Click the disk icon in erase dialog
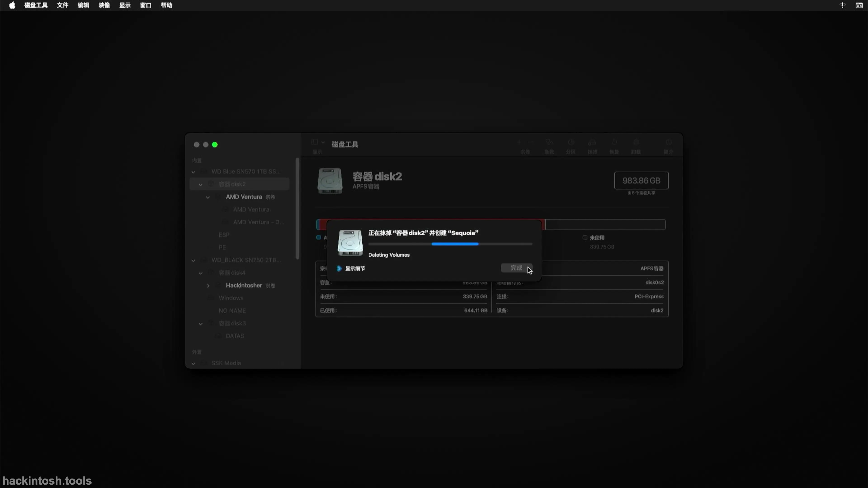The width and height of the screenshot is (868, 488). [x=350, y=242]
